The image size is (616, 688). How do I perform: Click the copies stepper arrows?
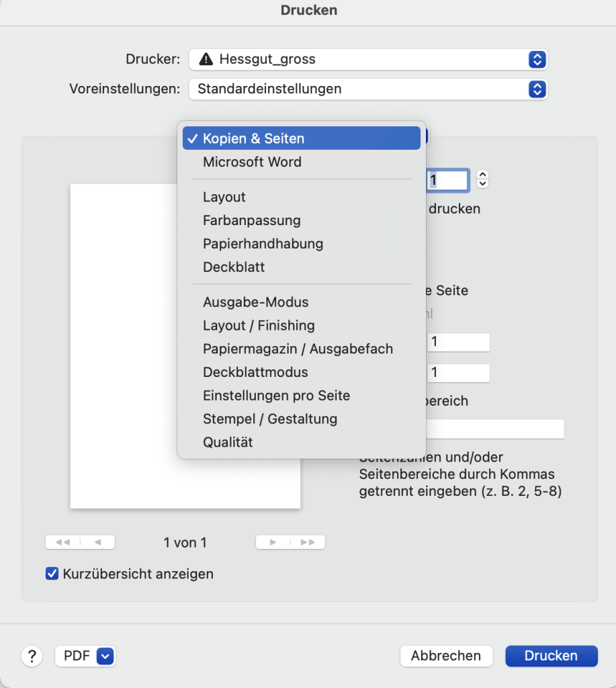point(482,179)
